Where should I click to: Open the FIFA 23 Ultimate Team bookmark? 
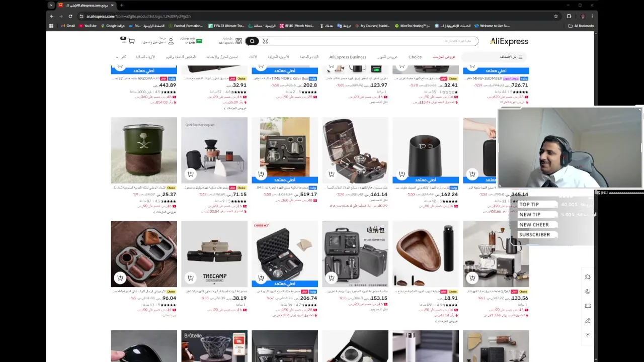click(x=226, y=26)
